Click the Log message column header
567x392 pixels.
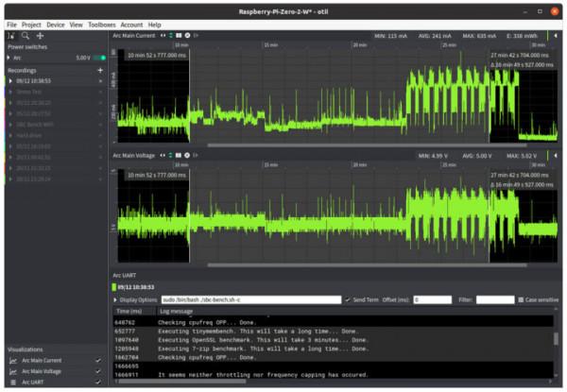[177, 311]
